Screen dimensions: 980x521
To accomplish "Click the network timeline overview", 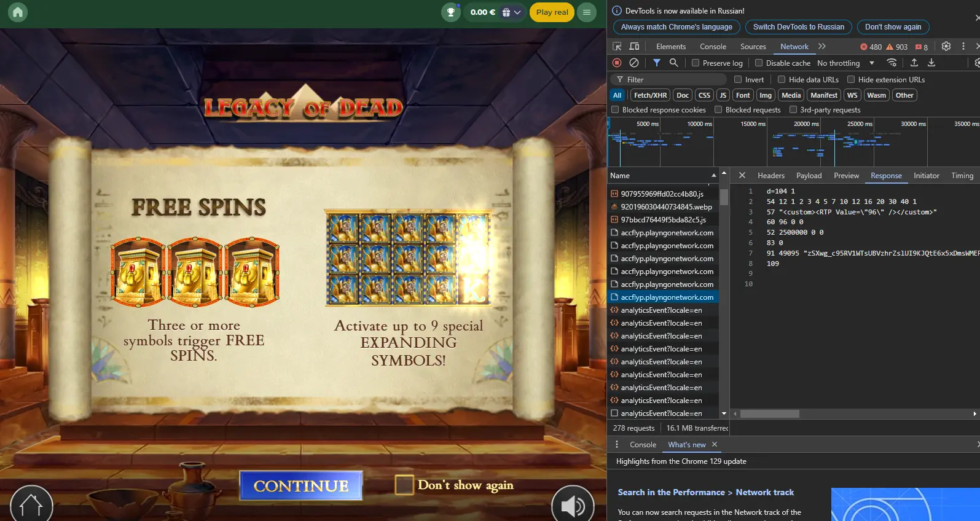I will point(793,142).
